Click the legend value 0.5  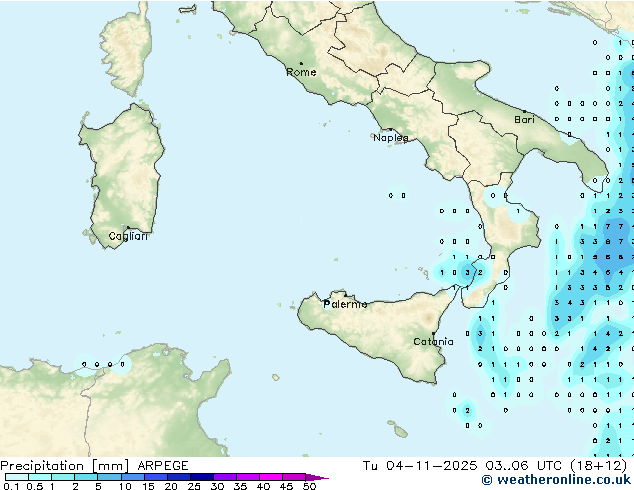click(35, 486)
